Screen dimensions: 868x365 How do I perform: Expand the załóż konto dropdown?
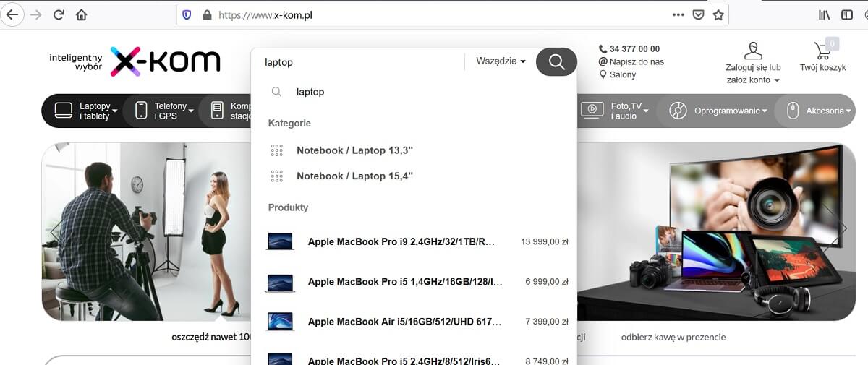753,80
